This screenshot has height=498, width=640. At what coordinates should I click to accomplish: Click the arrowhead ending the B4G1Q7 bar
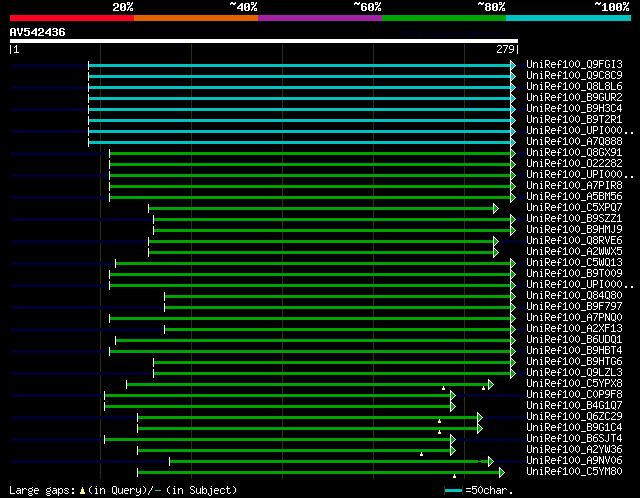[x=453, y=407]
